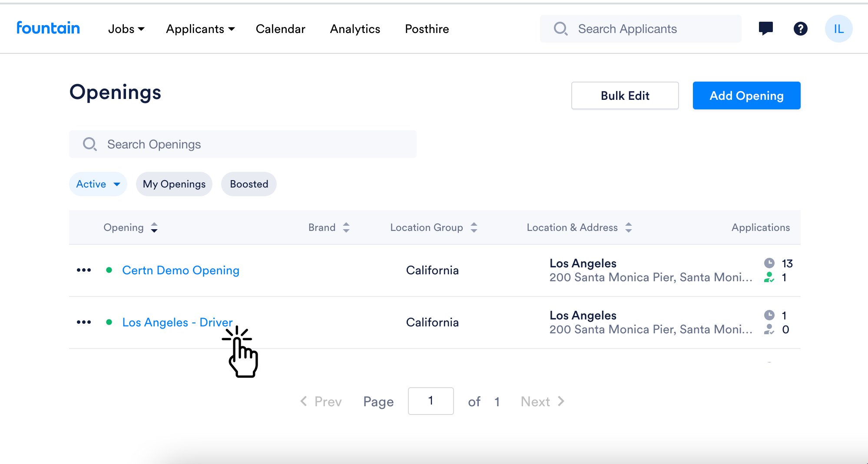Open the three-dot menu for Los Angeles - Driver
868x464 pixels.
click(83, 322)
